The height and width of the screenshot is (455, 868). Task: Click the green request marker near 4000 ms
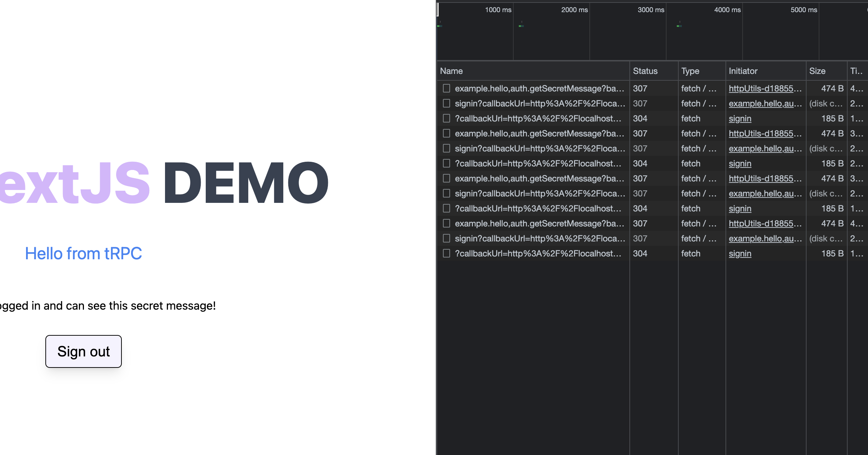point(678,25)
